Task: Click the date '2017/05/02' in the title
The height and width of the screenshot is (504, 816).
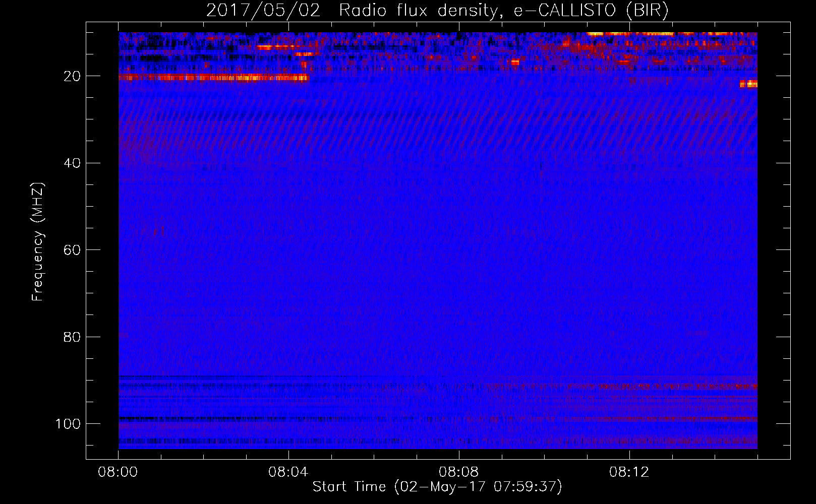Action: (263, 11)
